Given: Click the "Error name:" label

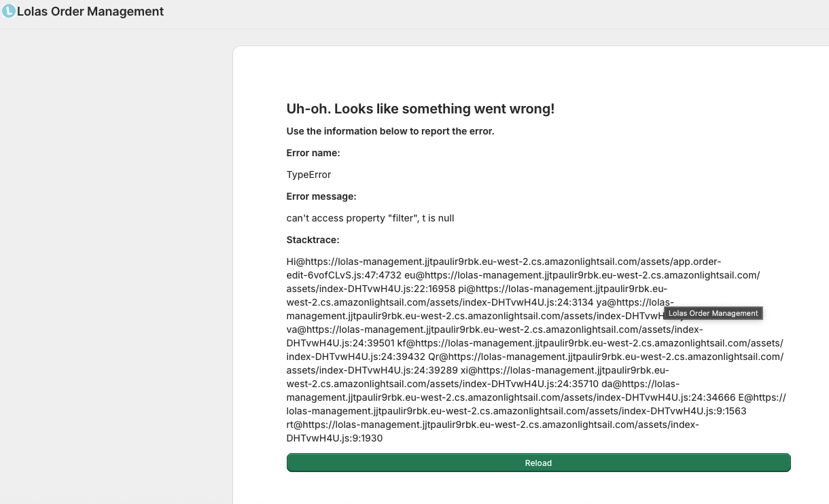Looking at the screenshot, I should (313, 153).
